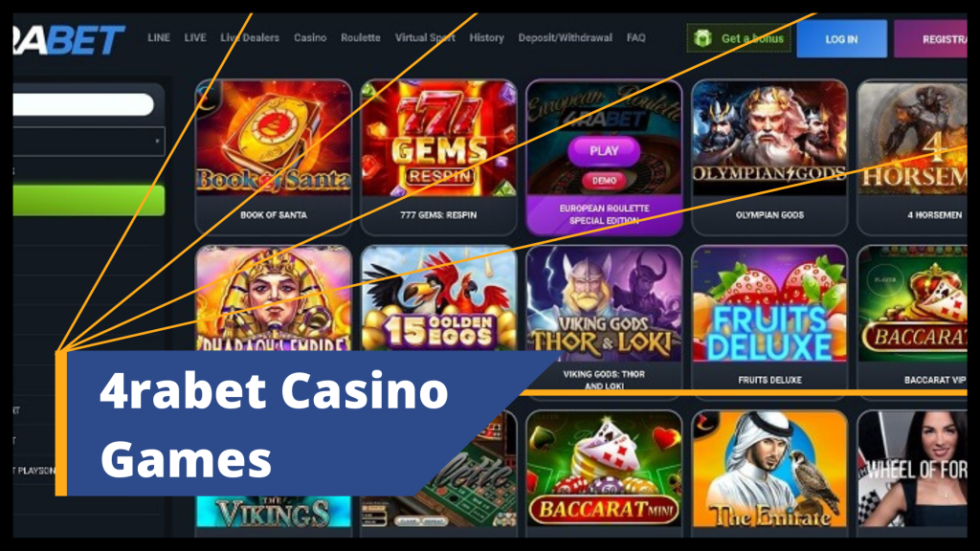Viewport: 980px width, 551px height.
Task: Click the green sidebar button
Action: (89, 201)
